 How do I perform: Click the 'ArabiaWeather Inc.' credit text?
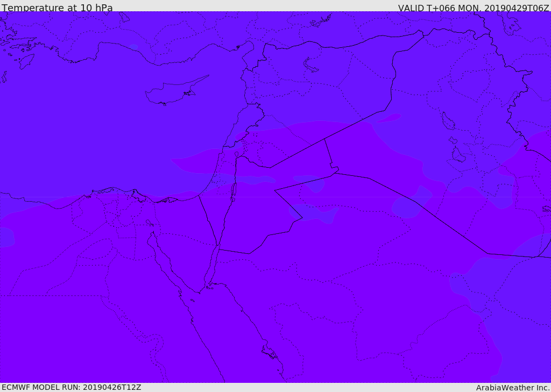(513, 388)
